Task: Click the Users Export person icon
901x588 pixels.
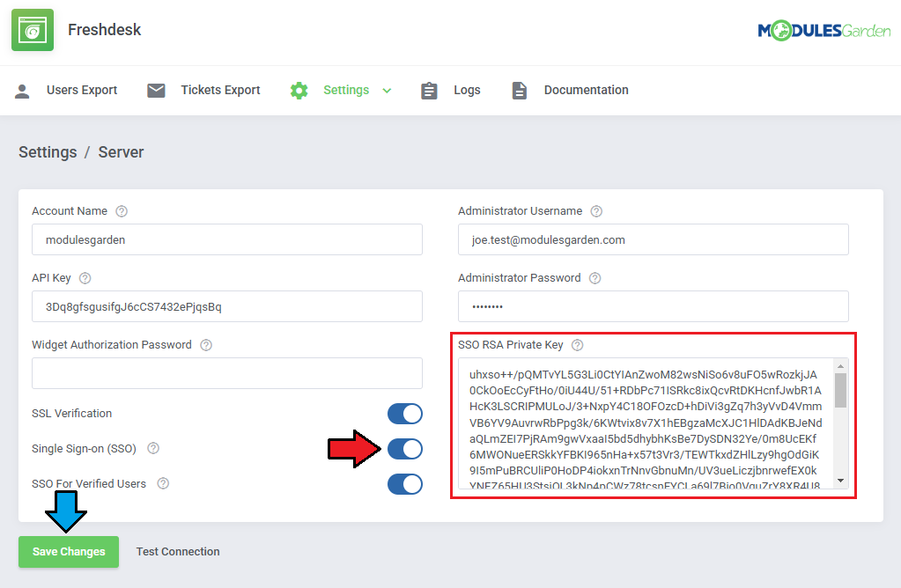Action: 22,91
